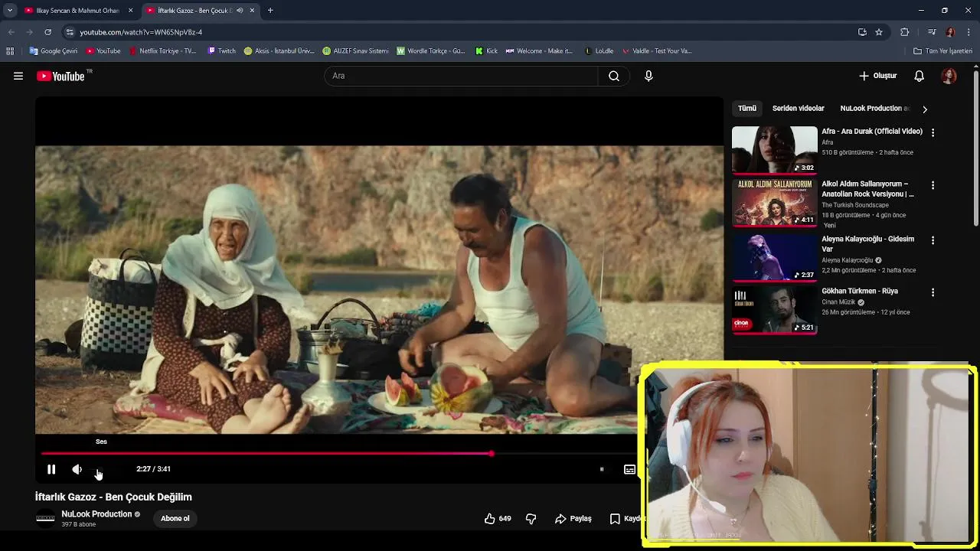Open the Twitch bookmark
980x551 pixels.
tap(222, 51)
